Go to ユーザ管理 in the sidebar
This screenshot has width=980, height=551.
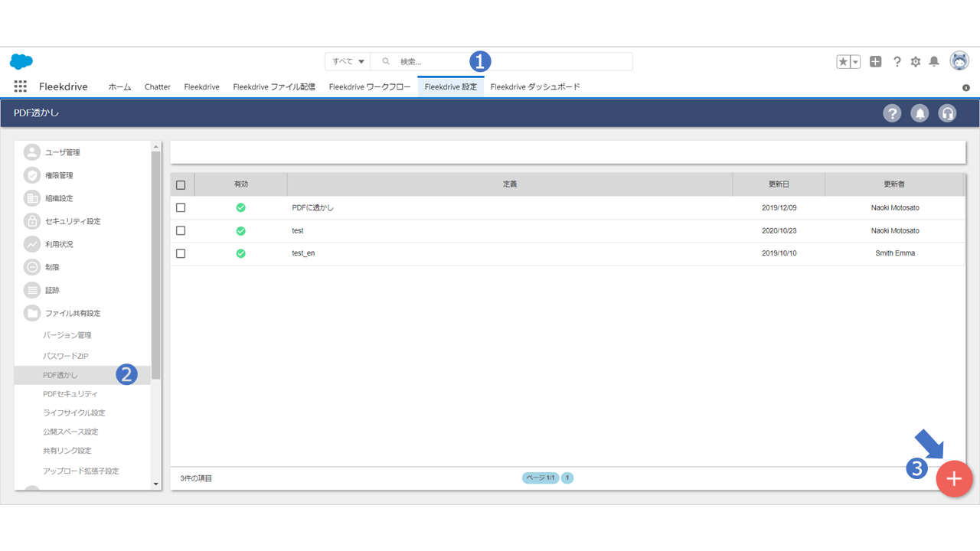62,152
